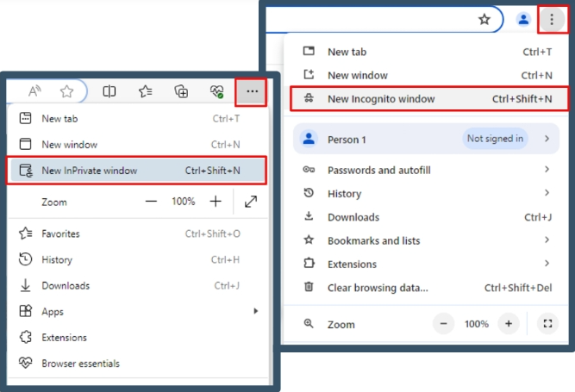Viewport: 575px width, 392px height.
Task: Enter full screen from Chrome zoom row
Action: coord(548,324)
